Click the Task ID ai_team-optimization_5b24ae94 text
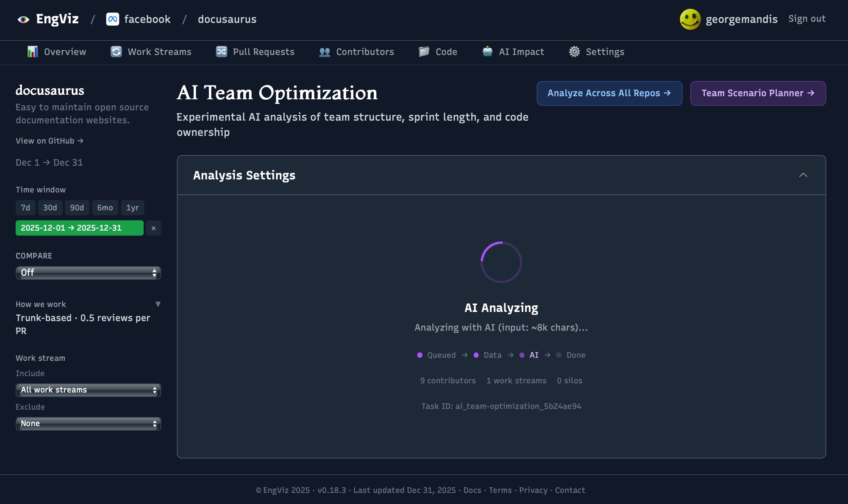The image size is (848, 504). click(x=501, y=406)
